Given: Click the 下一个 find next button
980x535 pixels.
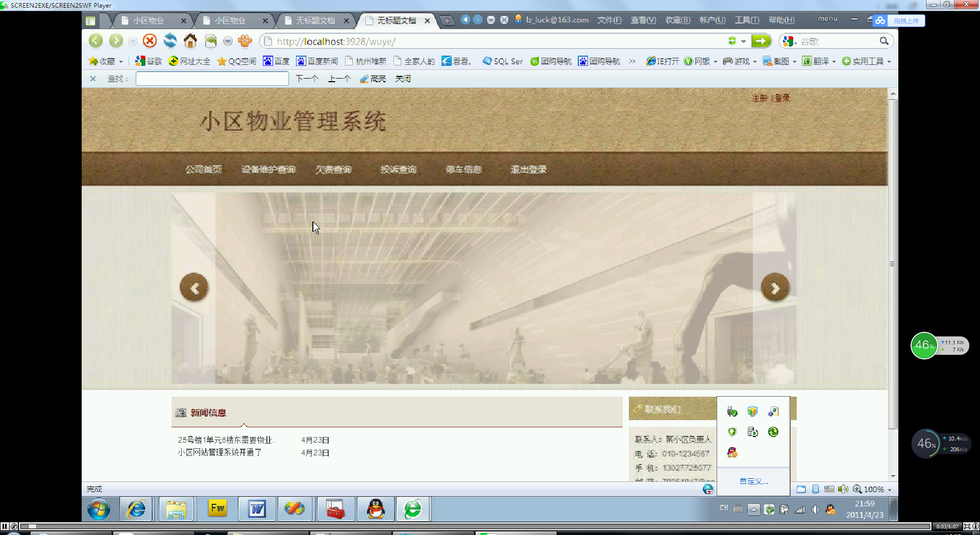Looking at the screenshot, I should (307, 79).
